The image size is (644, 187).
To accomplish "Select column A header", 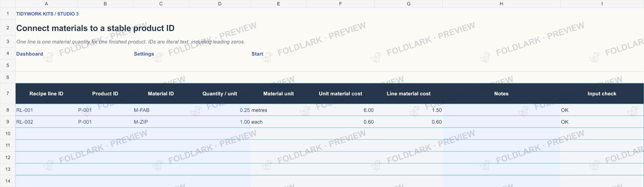I will click(46, 4).
